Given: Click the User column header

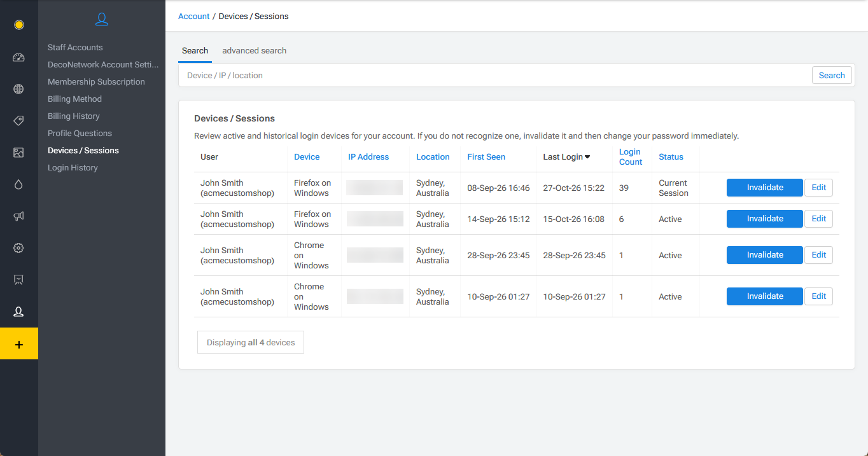Looking at the screenshot, I should tap(209, 157).
